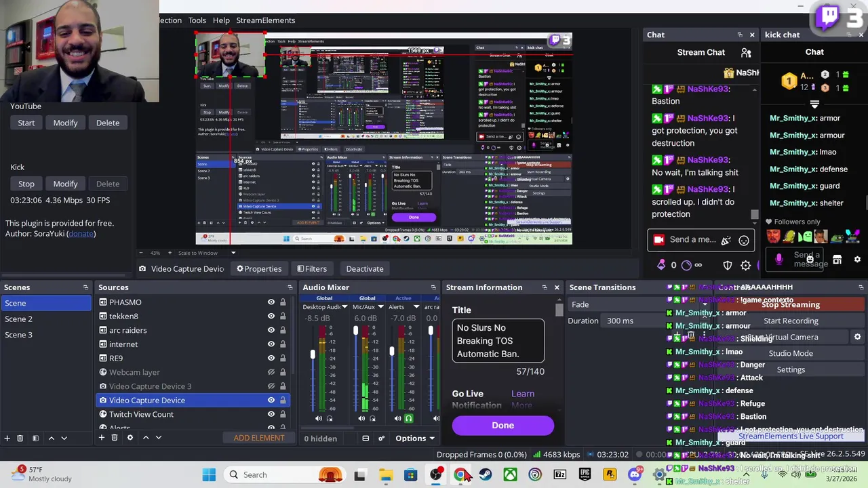The width and height of the screenshot is (868, 488).
Task: Remove the selected source with trash icon
Action: point(114,438)
